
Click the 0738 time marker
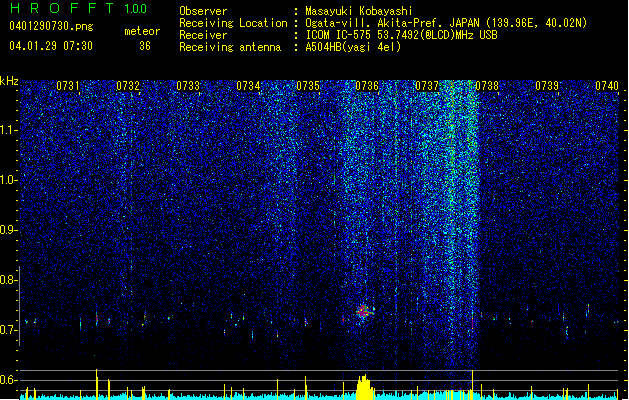[x=487, y=86]
